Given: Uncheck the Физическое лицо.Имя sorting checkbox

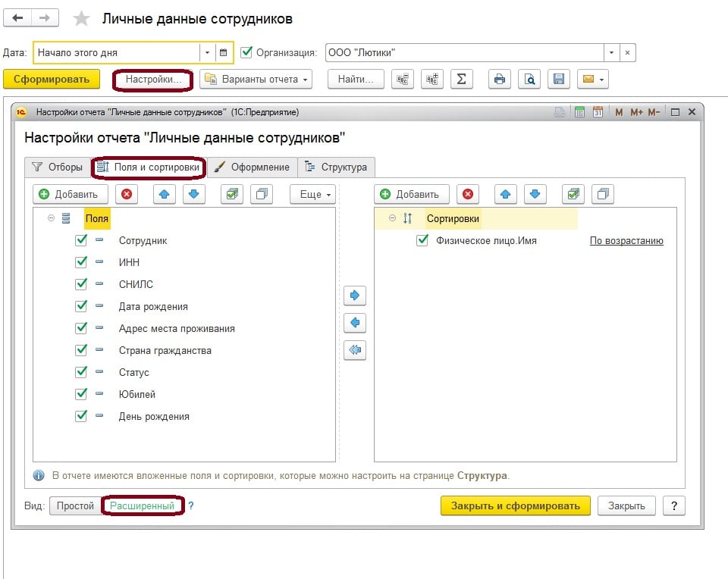Looking at the screenshot, I should [x=423, y=241].
